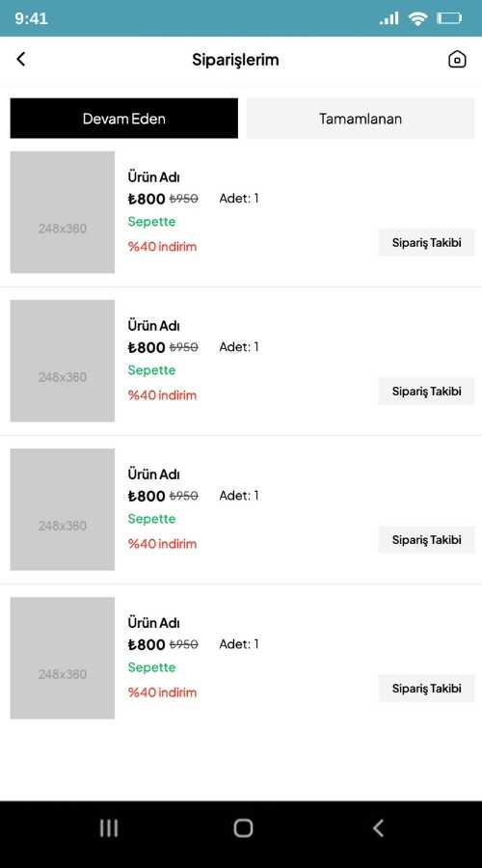The width and height of the screenshot is (482, 868).
Task: Switch to the Tamamlanan tab
Action: (361, 119)
